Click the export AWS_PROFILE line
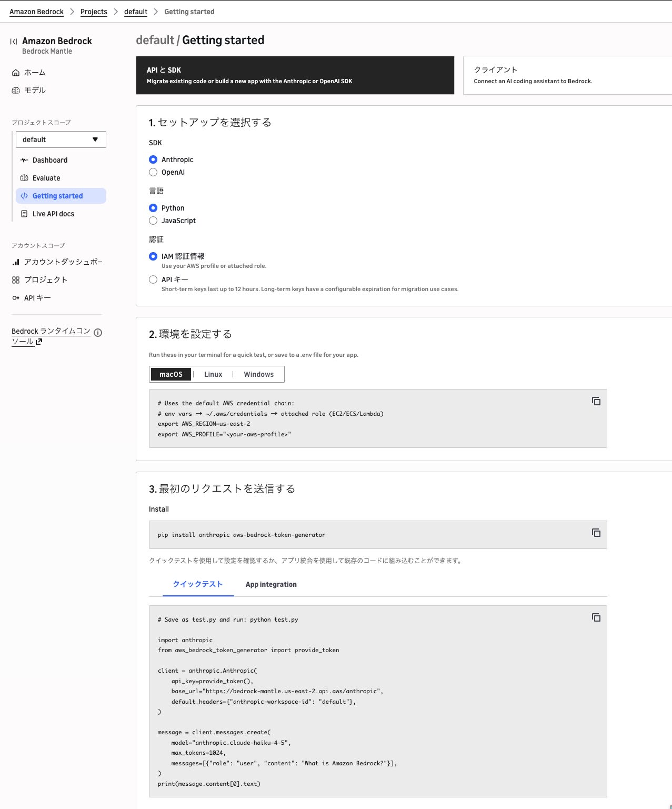Viewport: 672px width, 809px height. 224,434
